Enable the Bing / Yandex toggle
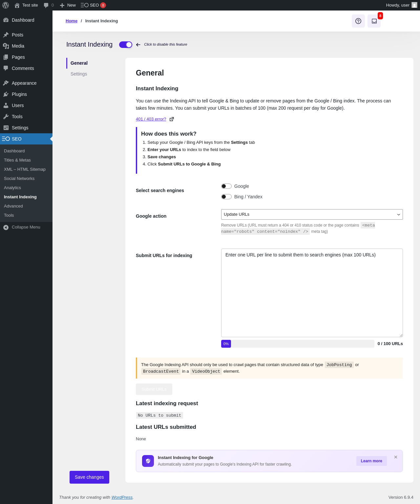The height and width of the screenshot is (504, 420). click(x=226, y=197)
